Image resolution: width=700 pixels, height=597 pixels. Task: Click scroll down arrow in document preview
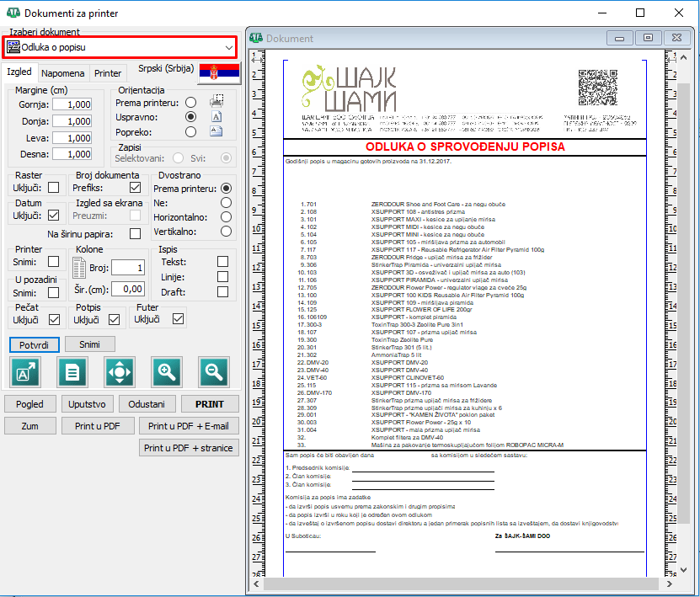click(x=683, y=570)
